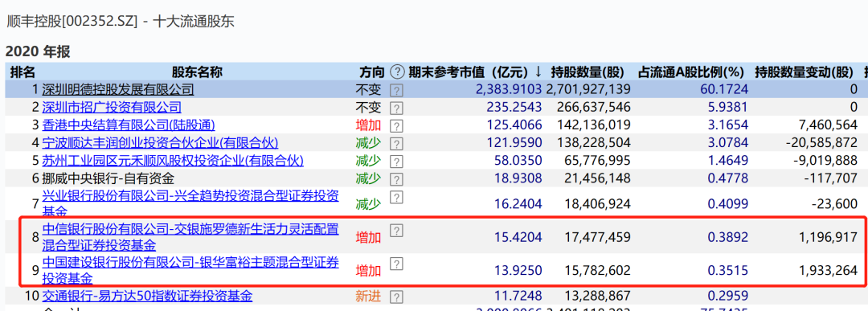The width and height of the screenshot is (868, 311).
Task: Select market value 235.2543 cell
Action: click(x=514, y=108)
